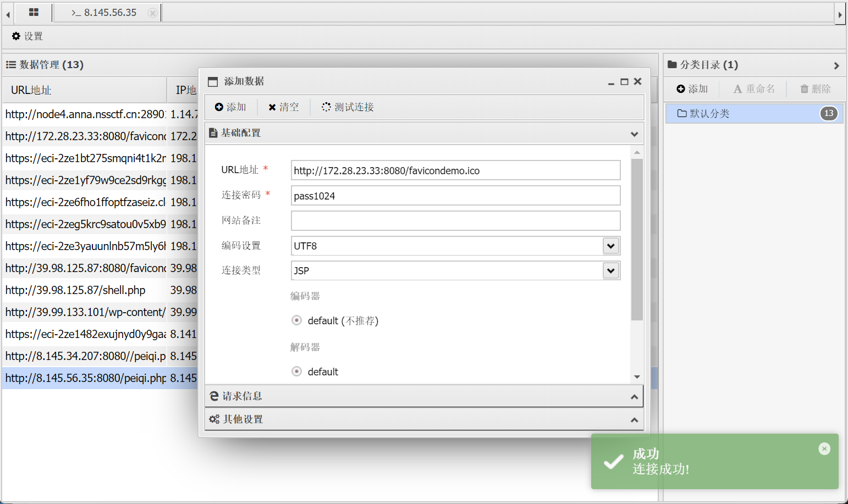Open the 连接类型 JSP dropdown

tap(610, 270)
